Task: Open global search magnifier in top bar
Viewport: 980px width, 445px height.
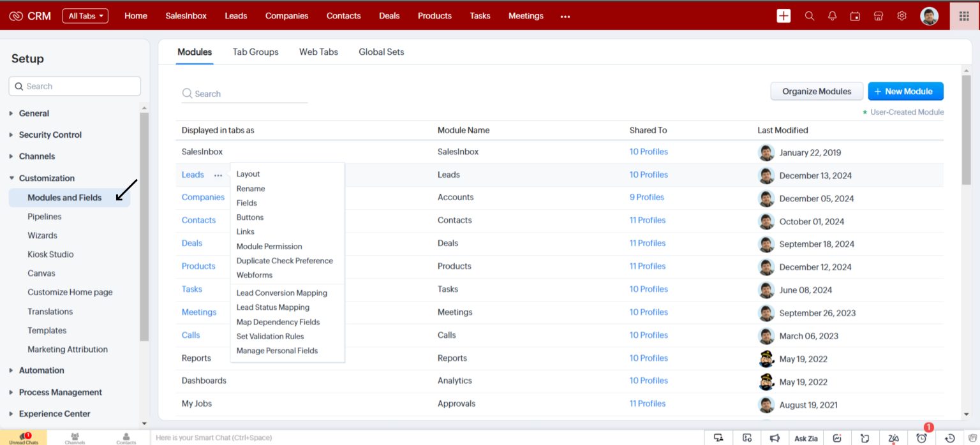Action: coord(810,16)
